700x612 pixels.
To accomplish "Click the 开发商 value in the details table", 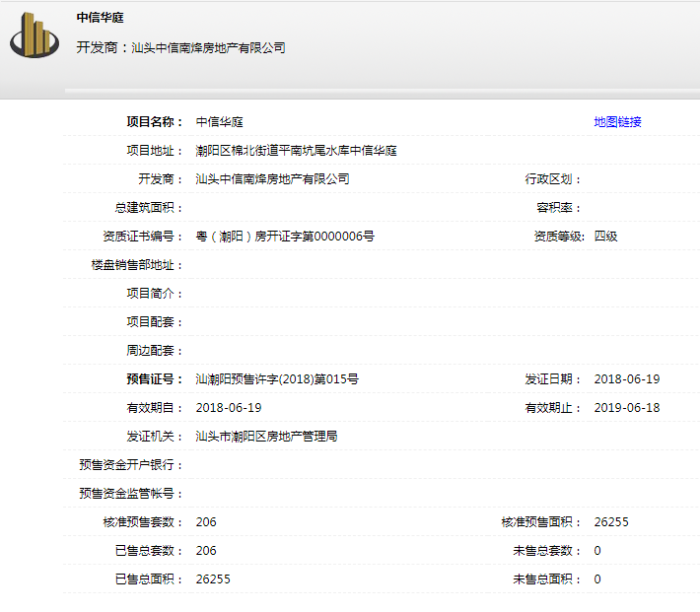I will [x=272, y=179].
